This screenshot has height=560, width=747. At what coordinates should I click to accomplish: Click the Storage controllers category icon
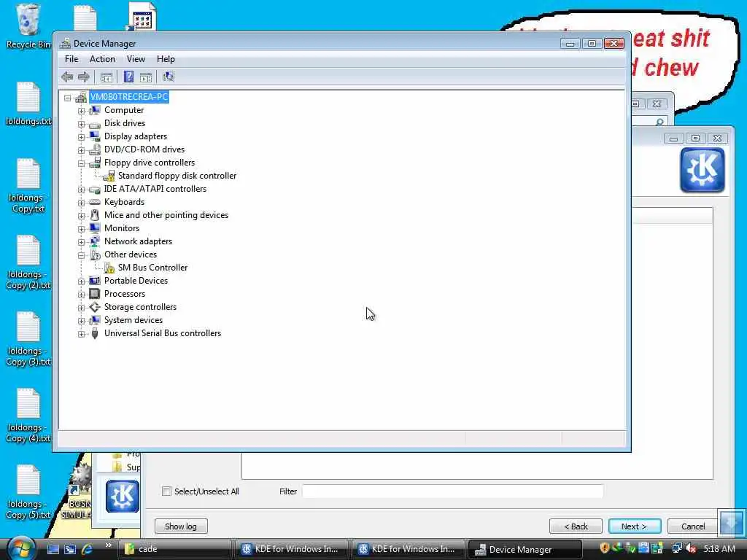[95, 307]
